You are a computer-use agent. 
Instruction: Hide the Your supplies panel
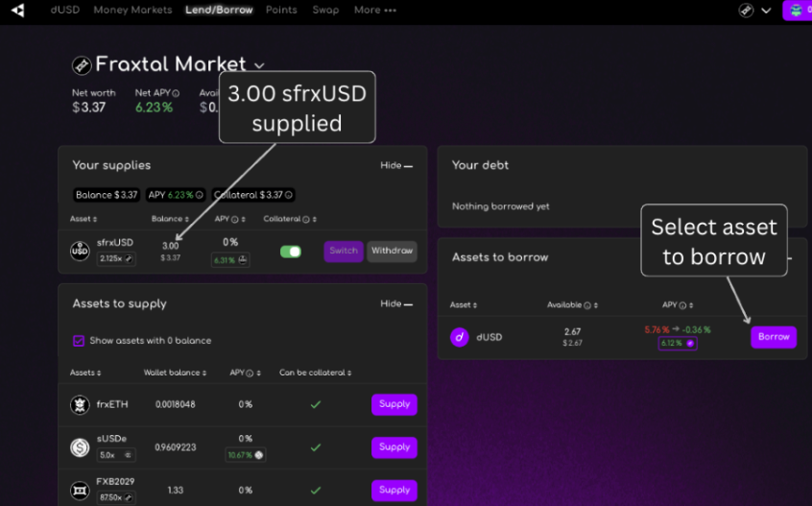click(x=396, y=165)
